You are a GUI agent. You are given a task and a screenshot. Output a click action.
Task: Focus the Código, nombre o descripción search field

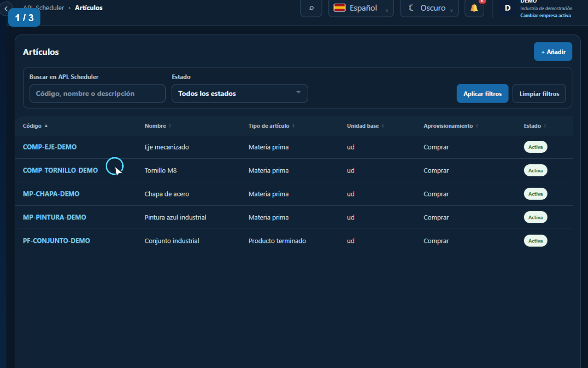[x=97, y=93]
